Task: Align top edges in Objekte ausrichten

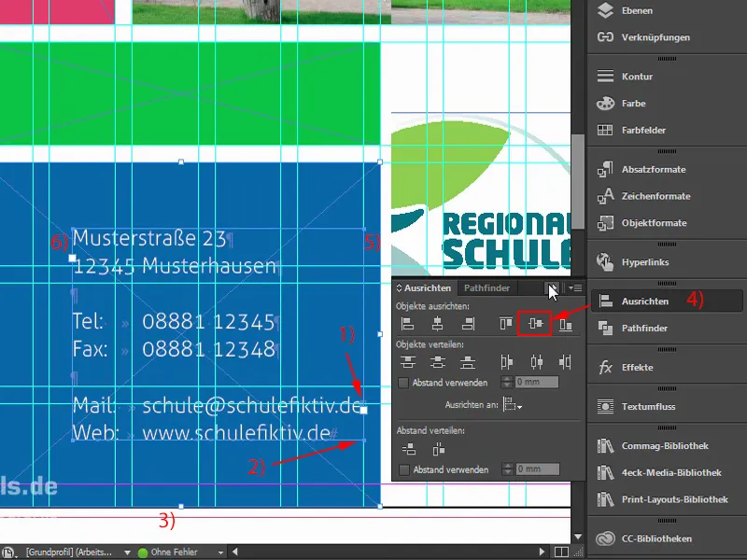Action: pyautogui.click(x=505, y=324)
